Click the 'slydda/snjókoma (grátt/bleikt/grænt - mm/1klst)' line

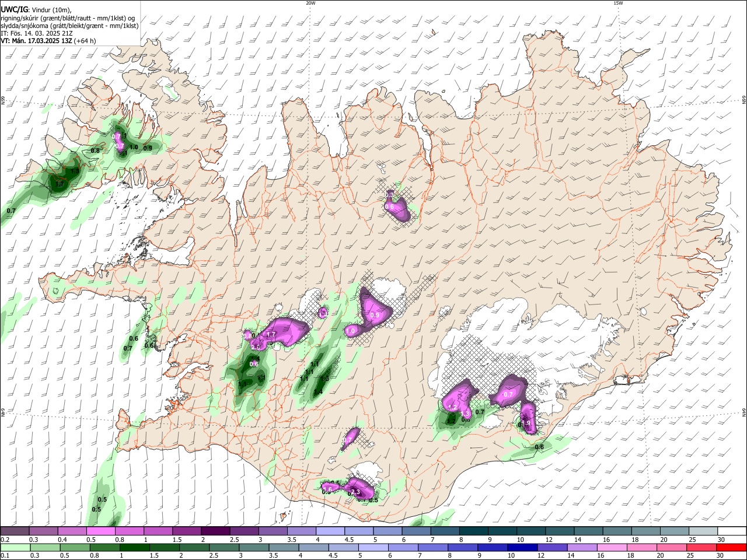[69, 26]
